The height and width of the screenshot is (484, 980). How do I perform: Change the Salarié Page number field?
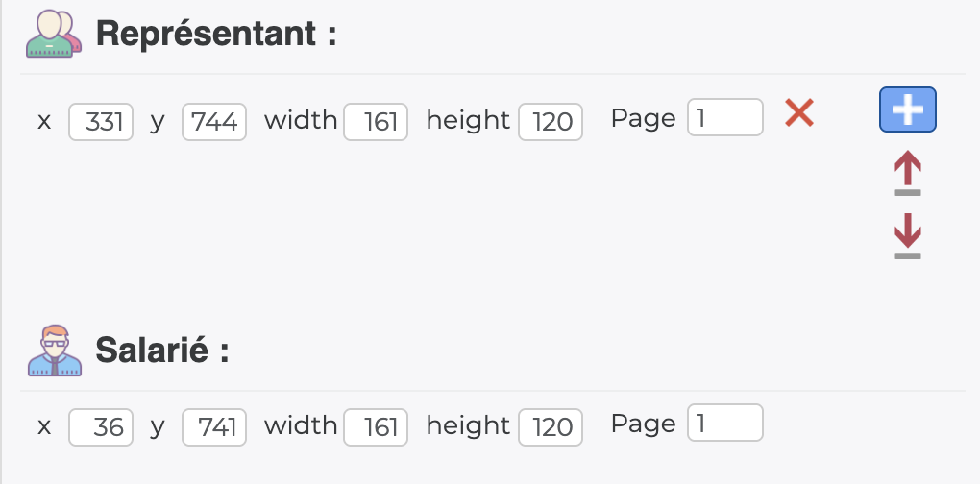(x=724, y=423)
